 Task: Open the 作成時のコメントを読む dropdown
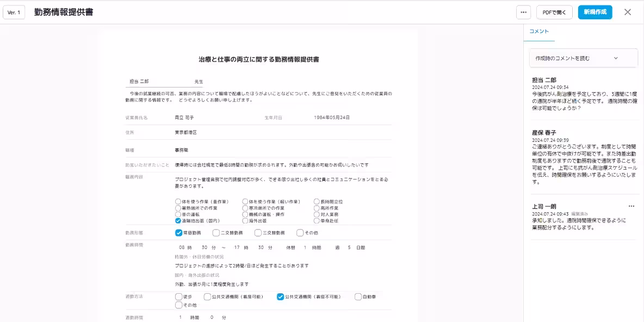pyautogui.click(x=583, y=58)
